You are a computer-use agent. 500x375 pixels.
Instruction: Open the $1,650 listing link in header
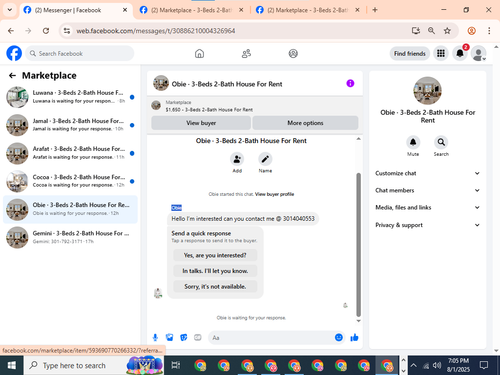pyautogui.click(x=209, y=110)
